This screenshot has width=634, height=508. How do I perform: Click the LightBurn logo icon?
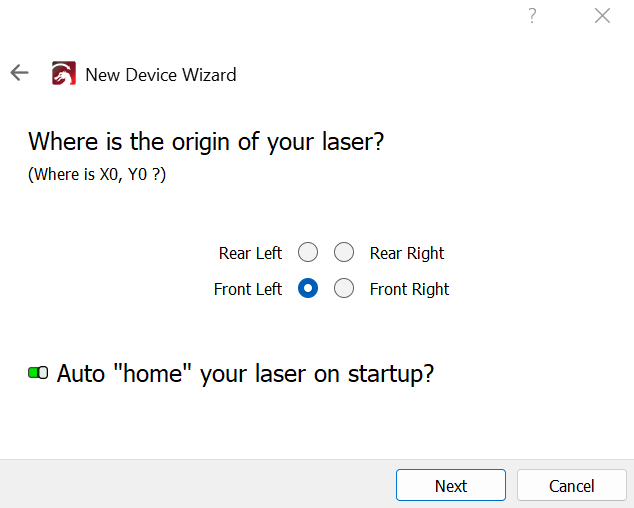coord(64,74)
